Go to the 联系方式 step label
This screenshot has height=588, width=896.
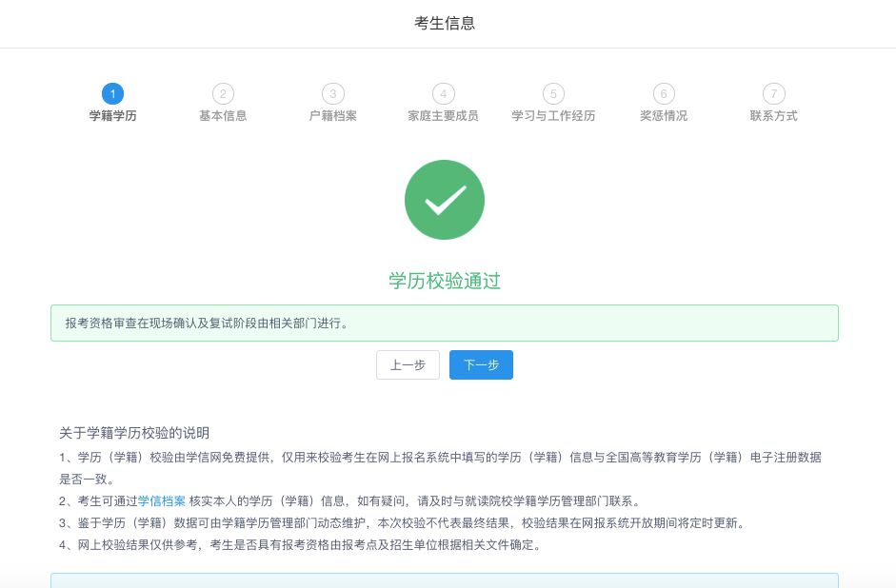(x=773, y=116)
